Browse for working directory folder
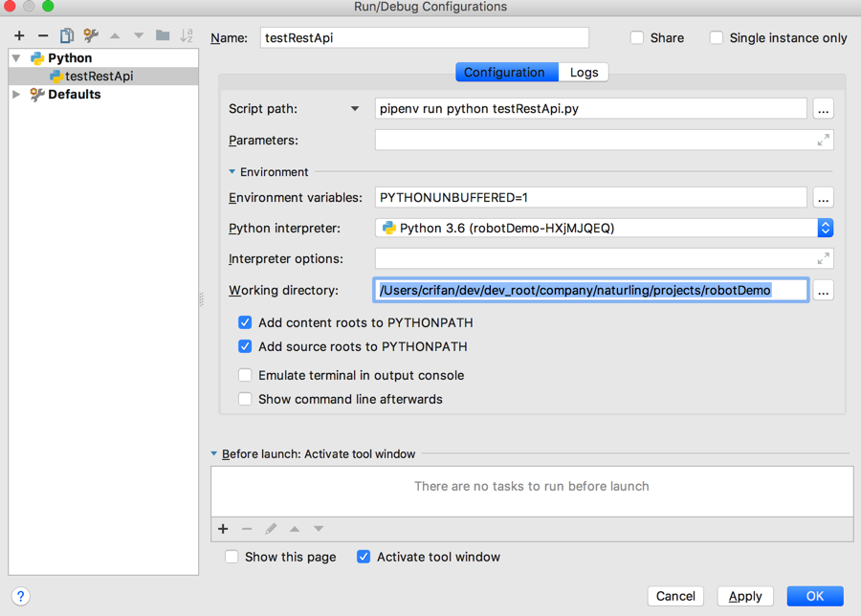 pos(823,291)
